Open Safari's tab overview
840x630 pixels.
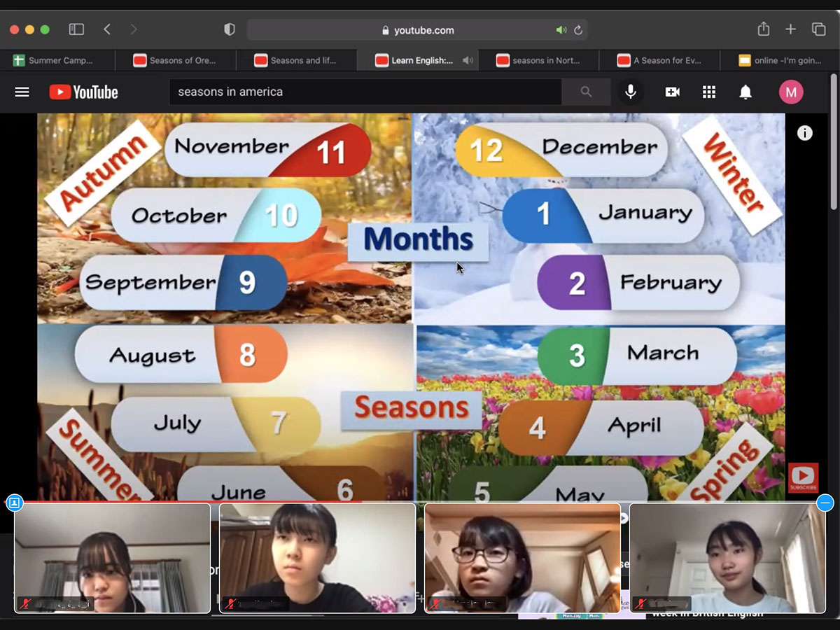click(818, 29)
